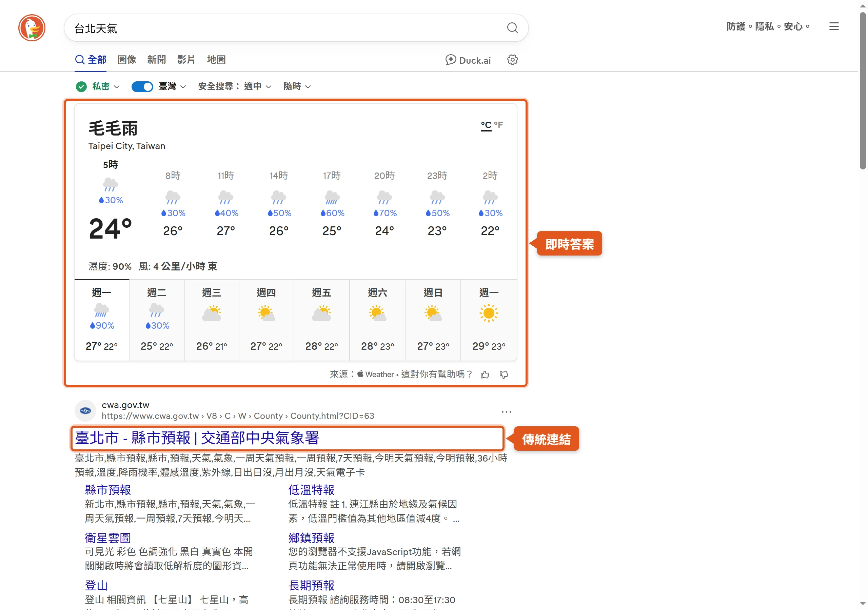Toggle the 臺灣 region switch
The width and height of the screenshot is (868, 610).
tap(142, 86)
